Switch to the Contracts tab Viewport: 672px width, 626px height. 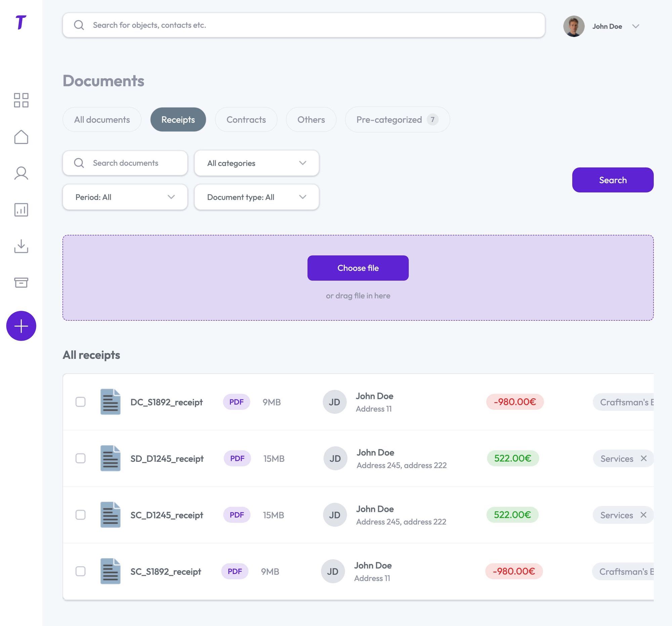pyautogui.click(x=246, y=119)
